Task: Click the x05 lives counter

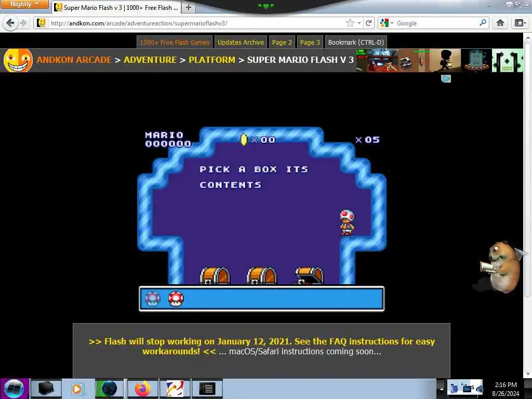Action: tap(367, 140)
